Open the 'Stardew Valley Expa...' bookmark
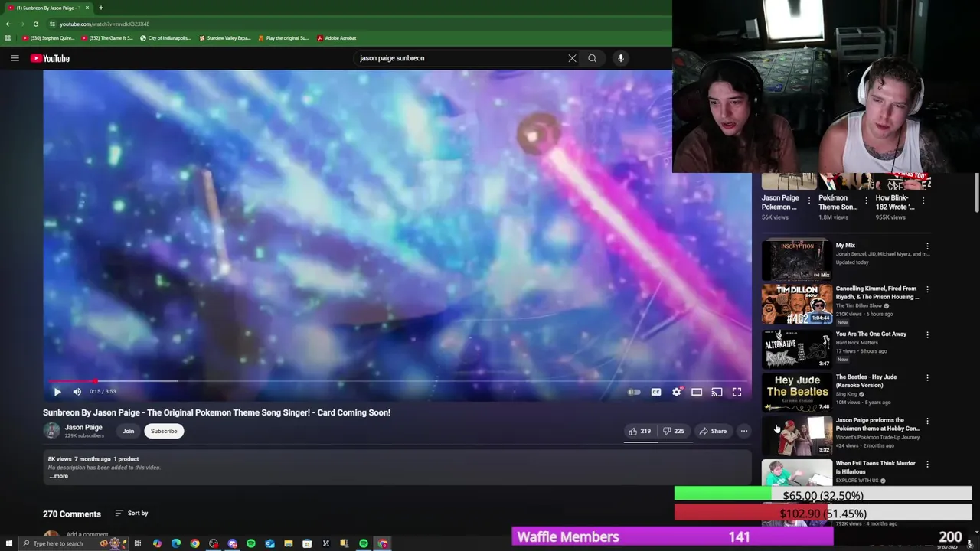Viewport: 980px width, 551px height. pos(224,37)
